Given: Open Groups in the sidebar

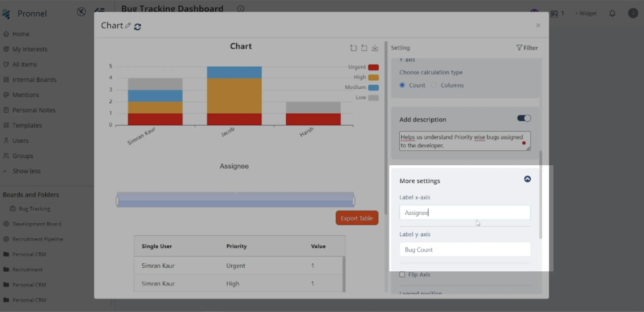Looking at the screenshot, I should click(x=23, y=156).
